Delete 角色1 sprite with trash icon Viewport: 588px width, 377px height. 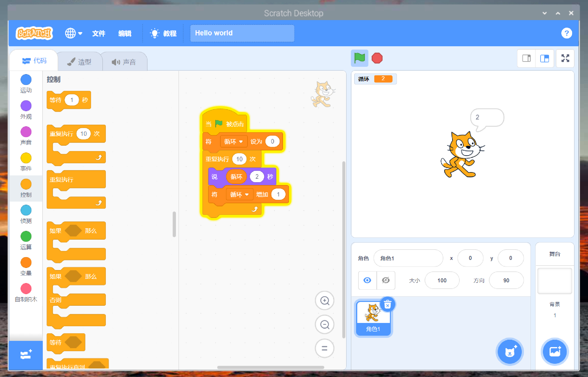click(x=387, y=305)
